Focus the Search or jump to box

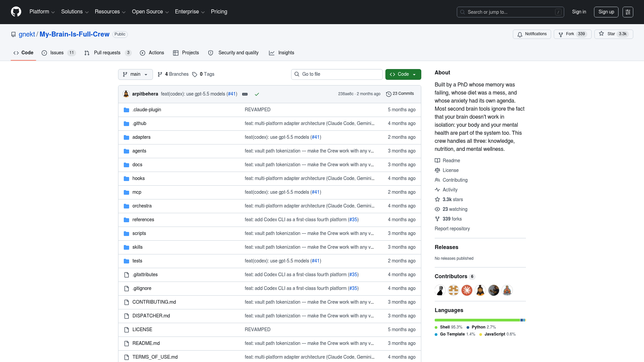point(510,12)
